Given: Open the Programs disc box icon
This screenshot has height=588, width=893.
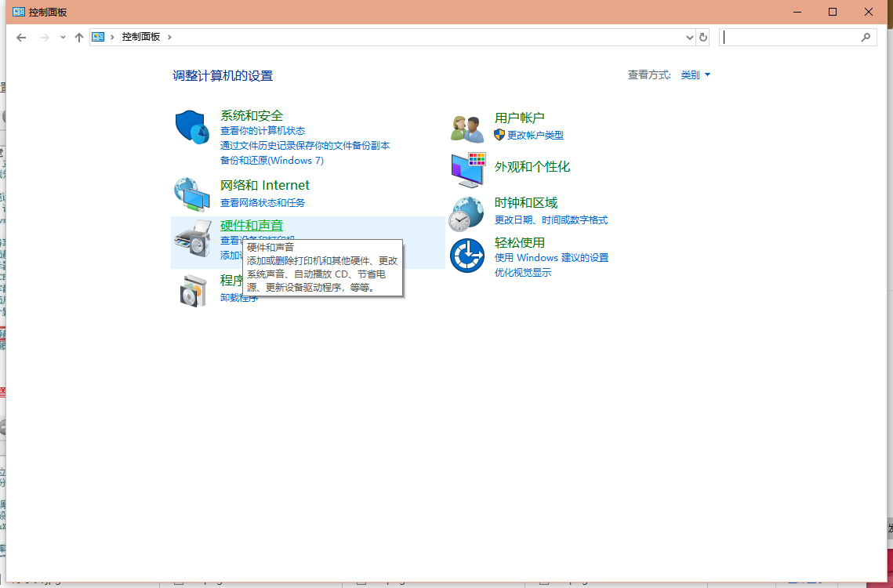Looking at the screenshot, I should (x=192, y=290).
